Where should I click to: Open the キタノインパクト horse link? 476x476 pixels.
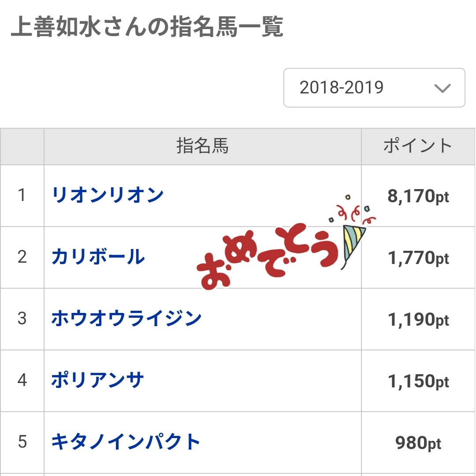click(125, 442)
